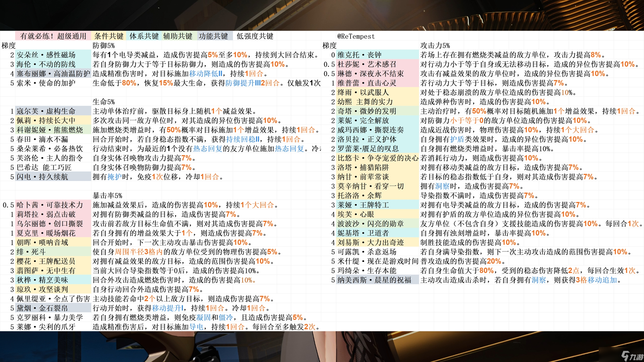Click the 辅助共键 legend label
644x362 pixels.
pos(178,36)
